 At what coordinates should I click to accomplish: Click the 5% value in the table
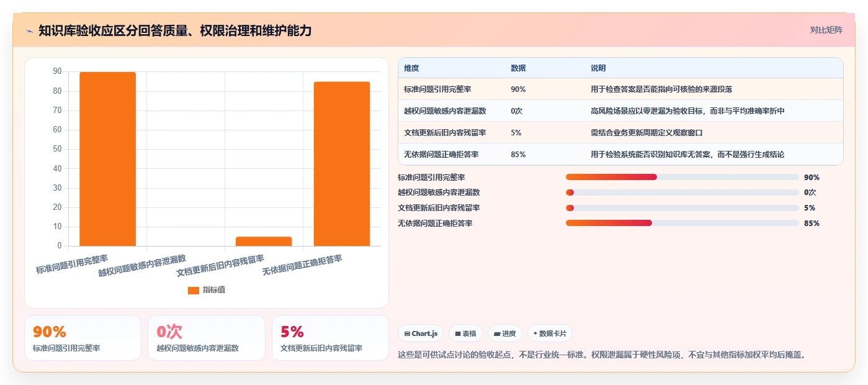pos(516,133)
